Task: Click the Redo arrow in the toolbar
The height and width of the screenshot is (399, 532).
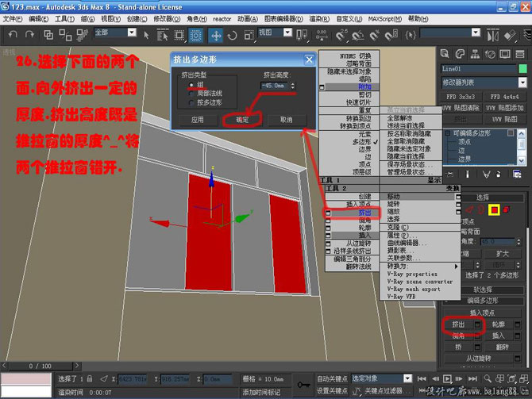Action: pyautogui.click(x=29, y=34)
